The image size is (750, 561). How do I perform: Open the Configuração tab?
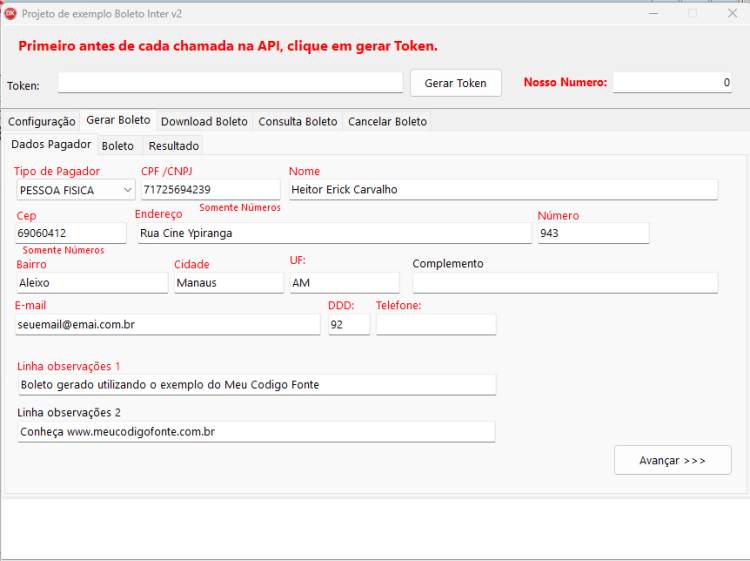pyautogui.click(x=42, y=121)
